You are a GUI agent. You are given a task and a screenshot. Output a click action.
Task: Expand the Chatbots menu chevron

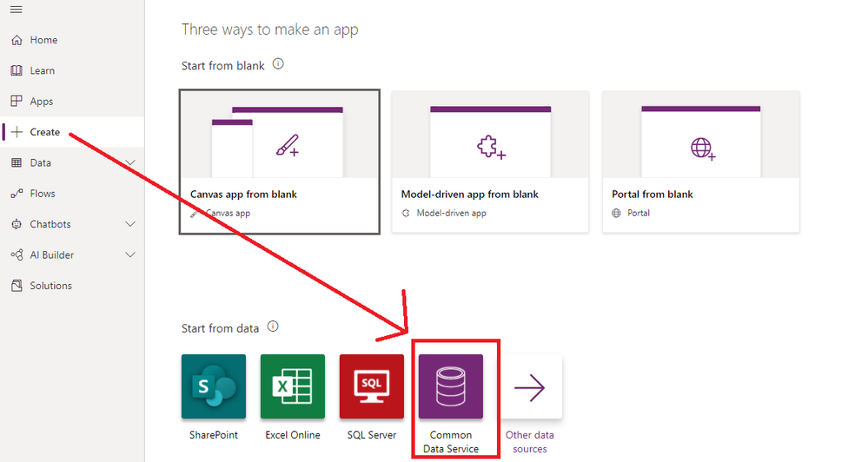click(130, 224)
